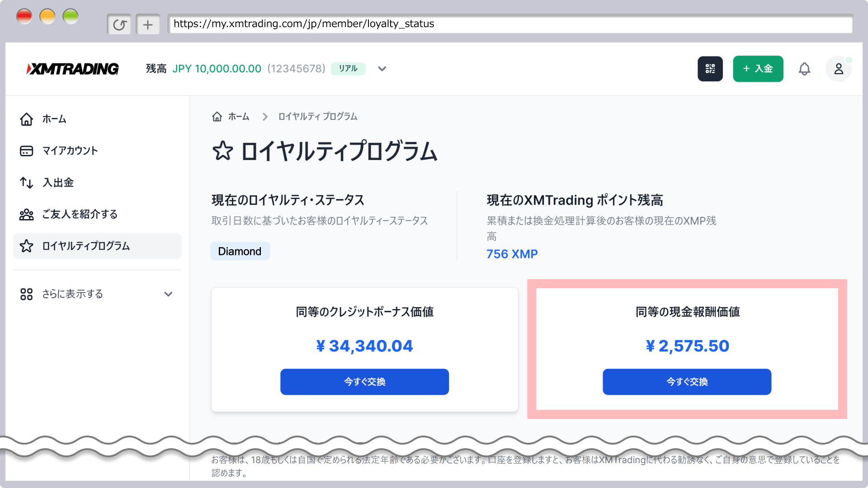The image size is (868, 488).
Task: Expand the account balance dropdown chevron
Action: point(382,69)
